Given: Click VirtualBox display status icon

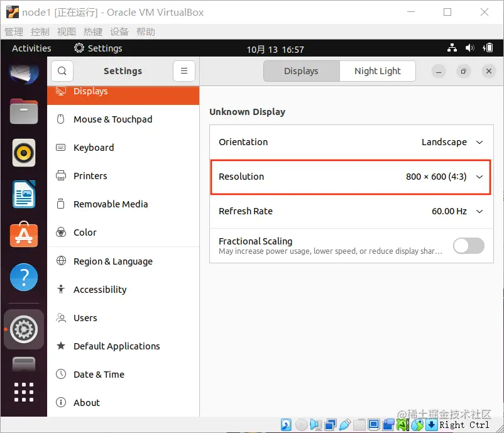Looking at the screenshot, I should (374, 425).
